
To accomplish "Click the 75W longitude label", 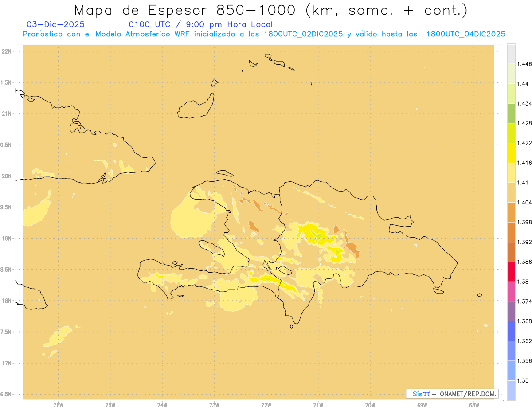I will 110,405.
